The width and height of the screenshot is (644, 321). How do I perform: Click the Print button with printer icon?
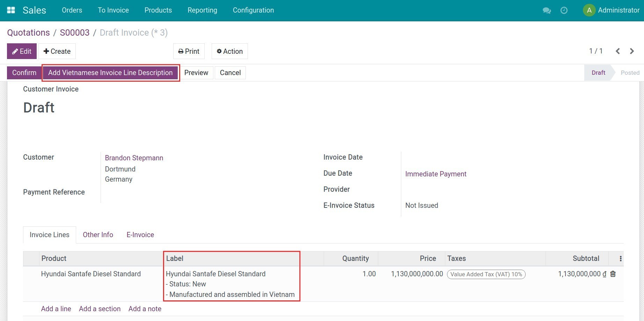pyautogui.click(x=188, y=51)
